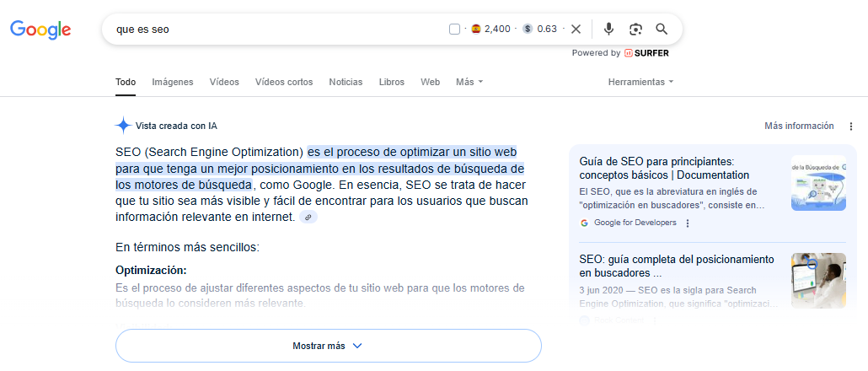This screenshot has height=371, width=868.
Task: Click the Google logo
Action: [x=40, y=30]
